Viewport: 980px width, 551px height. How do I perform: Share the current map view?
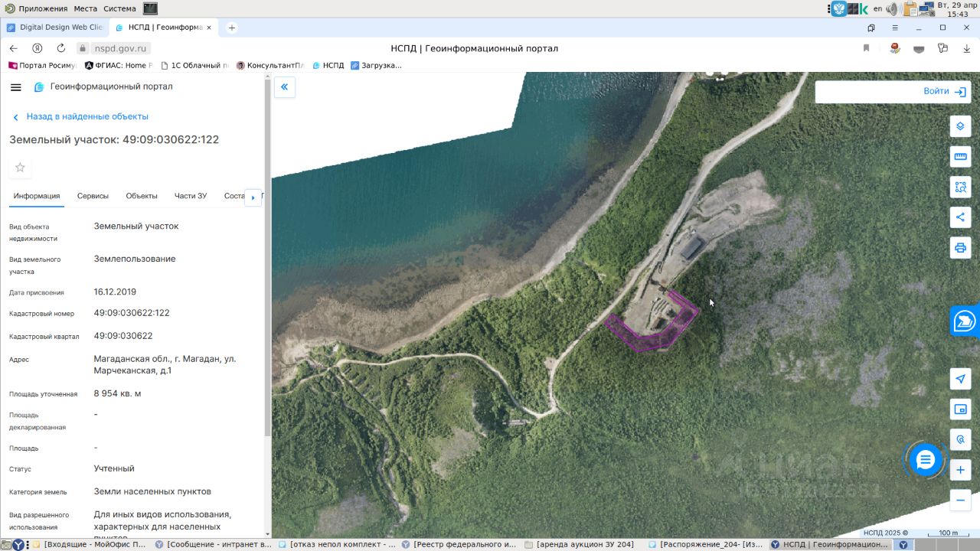[x=960, y=217]
